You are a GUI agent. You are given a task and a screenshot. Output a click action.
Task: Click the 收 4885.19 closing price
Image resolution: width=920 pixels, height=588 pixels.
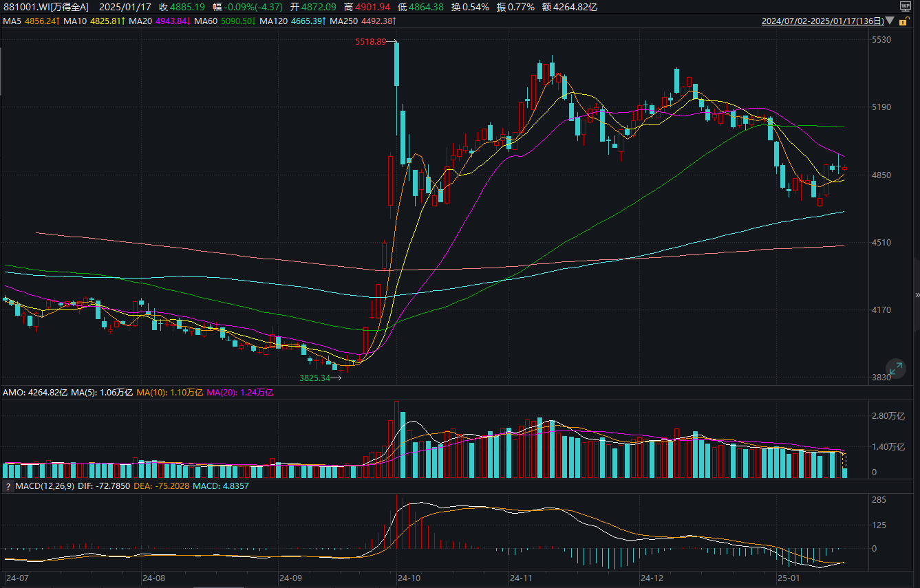(x=182, y=7)
